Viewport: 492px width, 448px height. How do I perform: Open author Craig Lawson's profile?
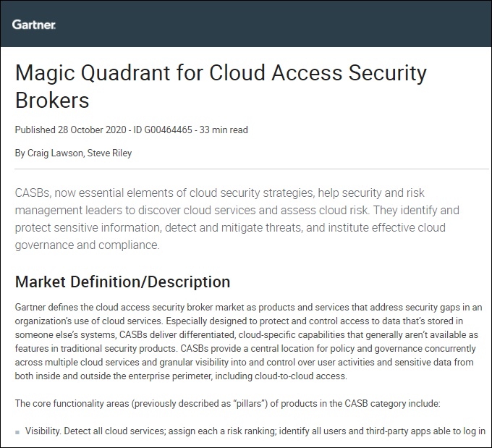click(x=55, y=153)
